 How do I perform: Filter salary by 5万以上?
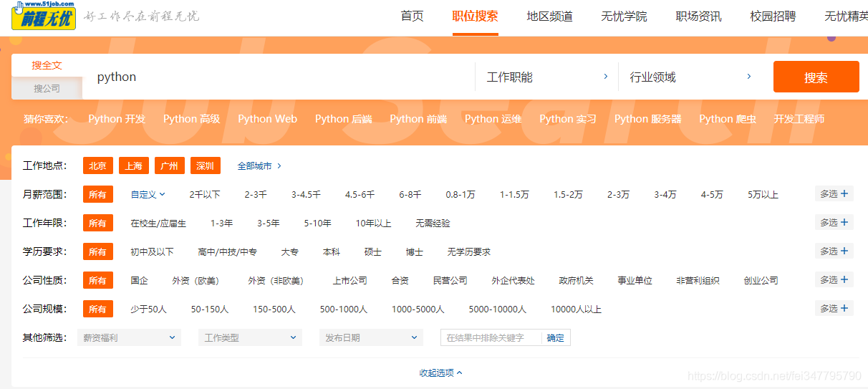click(x=763, y=194)
